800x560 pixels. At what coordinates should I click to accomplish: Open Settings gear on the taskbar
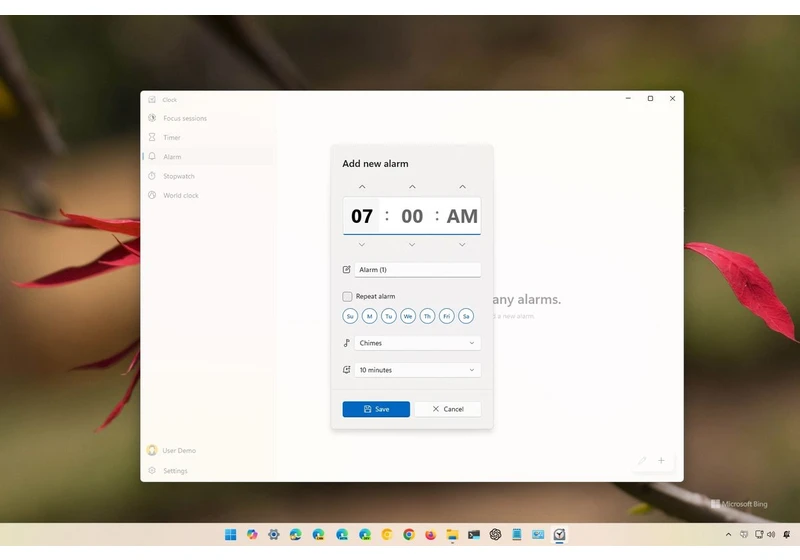pyautogui.click(x=274, y=534)
